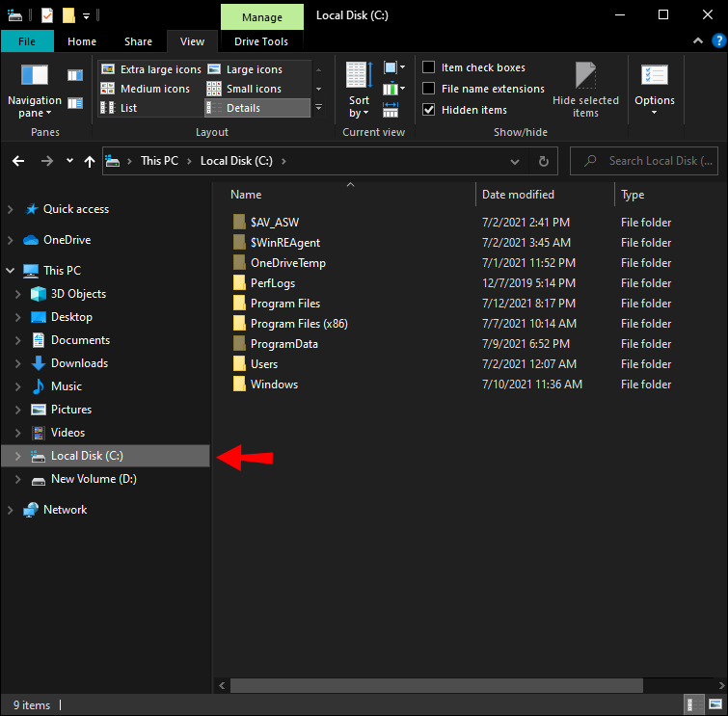Expand the Network tree node
This screenshot has width=728, height=716.
[10, 510]
